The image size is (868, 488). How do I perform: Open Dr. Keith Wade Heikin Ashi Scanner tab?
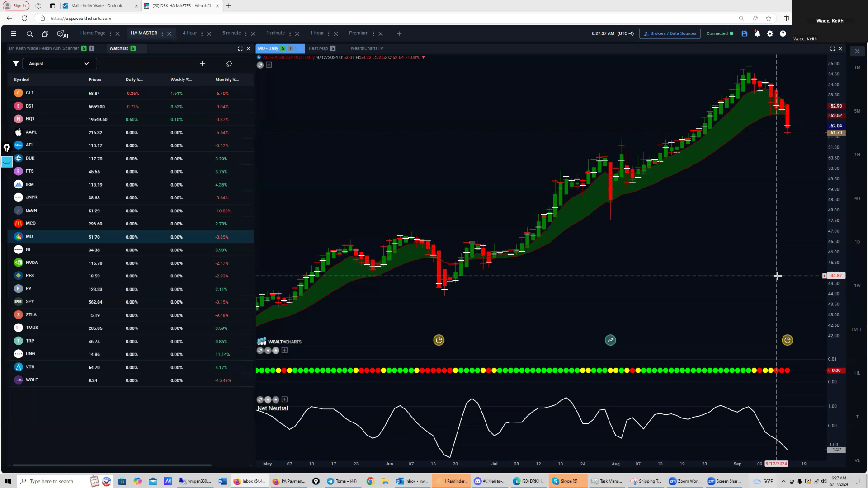click(x=44, y=48)
